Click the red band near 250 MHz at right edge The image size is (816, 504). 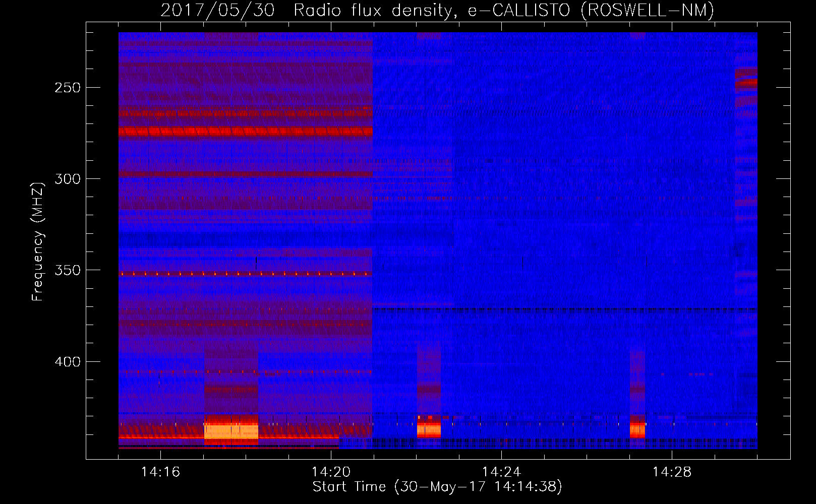point(746,82)
